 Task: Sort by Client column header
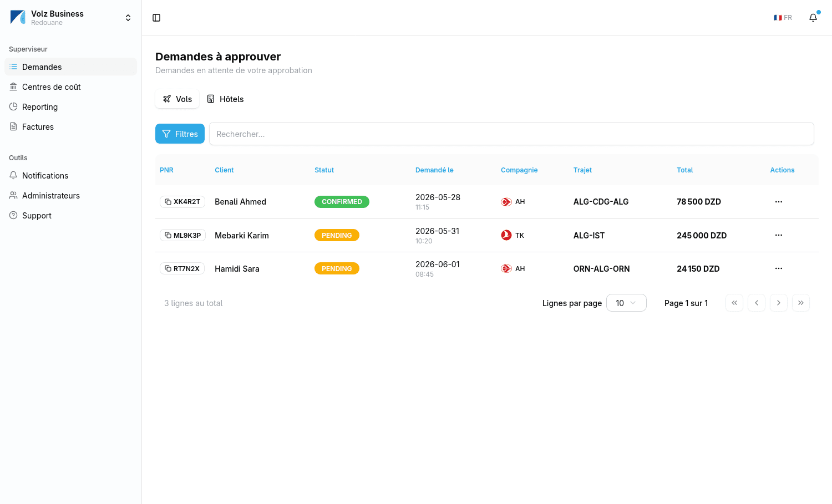(224, 170)
